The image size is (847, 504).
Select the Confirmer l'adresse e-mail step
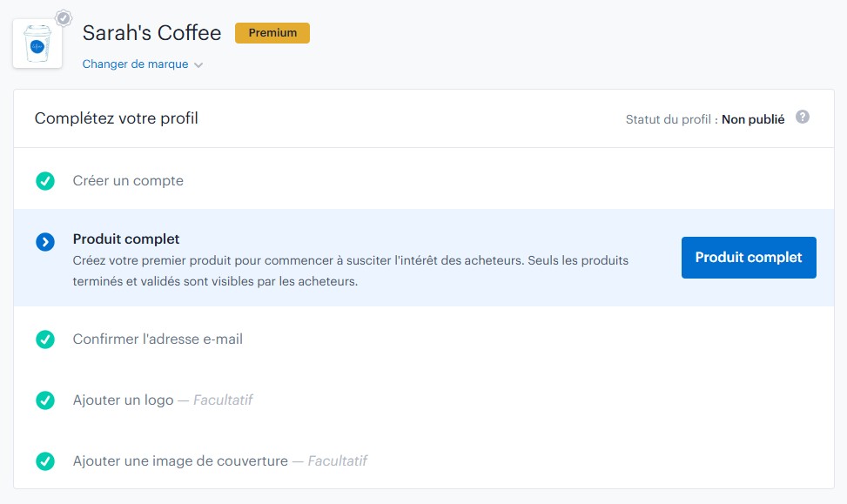[x=158, y=339]
